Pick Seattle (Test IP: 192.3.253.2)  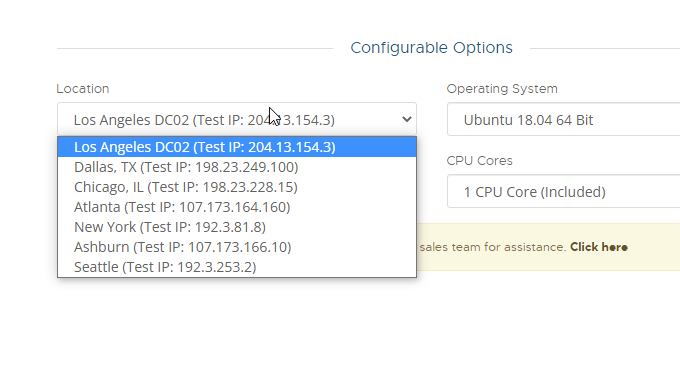(x=237, y=267)
